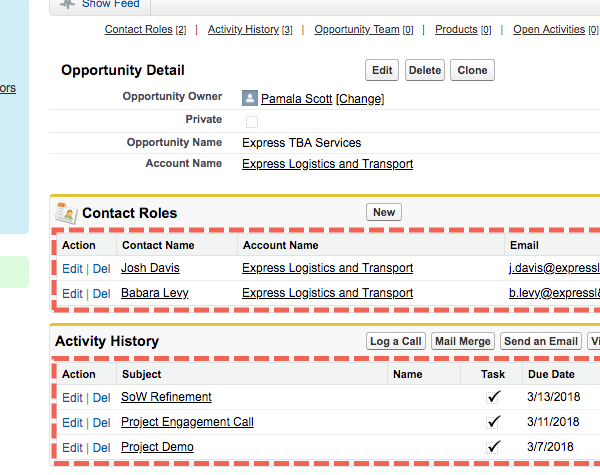The image size is (600, 475).
Task: Open Pamala Scott owner profile
Action: point(297,99)
